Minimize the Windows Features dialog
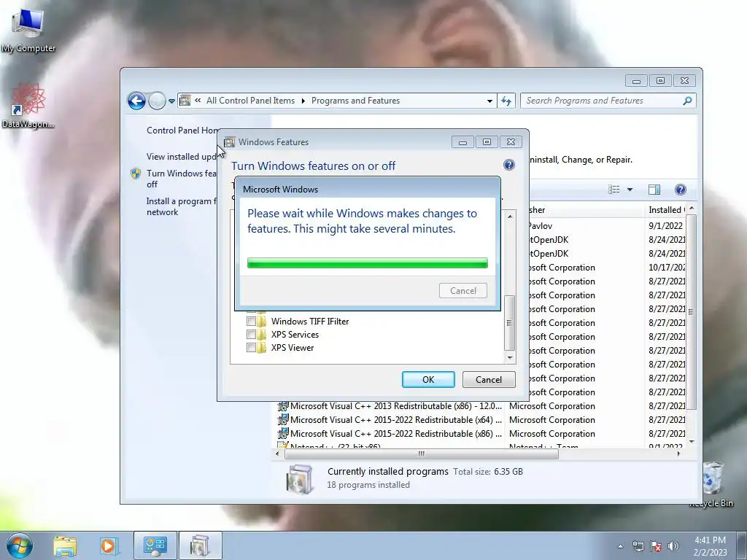Image resolution: width=747 pixels, height=560 pixels. (462, 142)
